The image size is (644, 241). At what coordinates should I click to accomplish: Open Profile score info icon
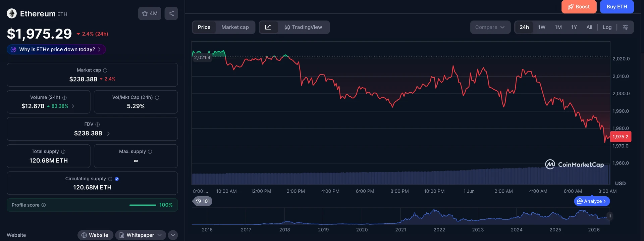(44, 205)
